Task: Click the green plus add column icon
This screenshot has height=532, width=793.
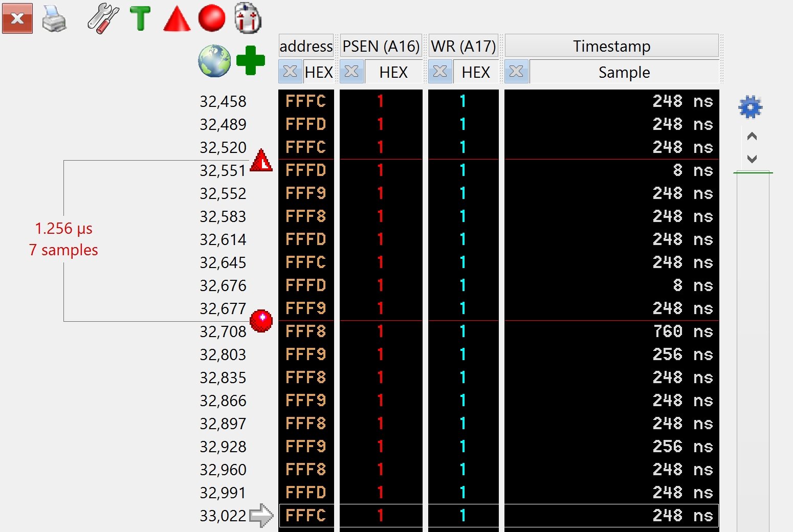Action: coord(251,60)
